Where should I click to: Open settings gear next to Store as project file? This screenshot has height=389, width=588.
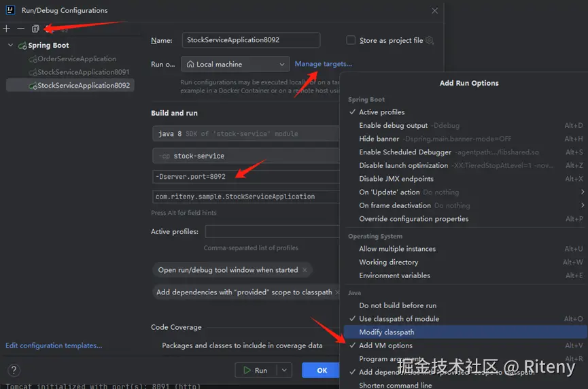(430, 40)
